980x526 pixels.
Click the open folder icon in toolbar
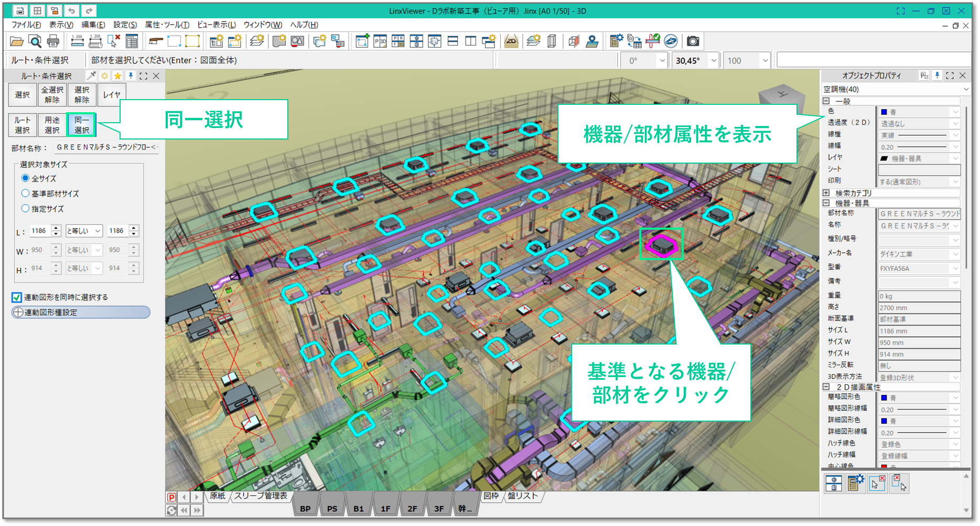click(x=17, y=41)
